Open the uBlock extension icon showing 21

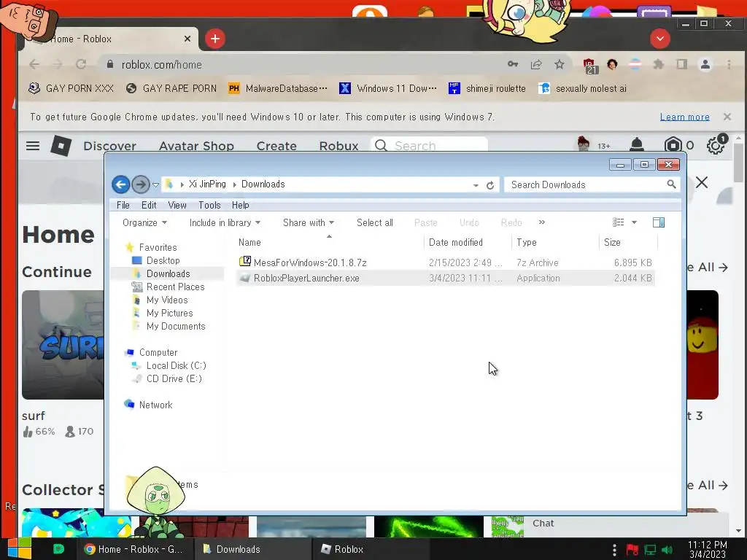[589, 65]
